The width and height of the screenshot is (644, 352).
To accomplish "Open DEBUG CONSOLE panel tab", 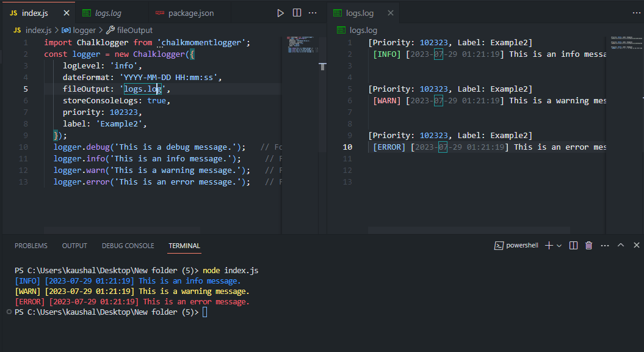I will click(x=128, y=246).
